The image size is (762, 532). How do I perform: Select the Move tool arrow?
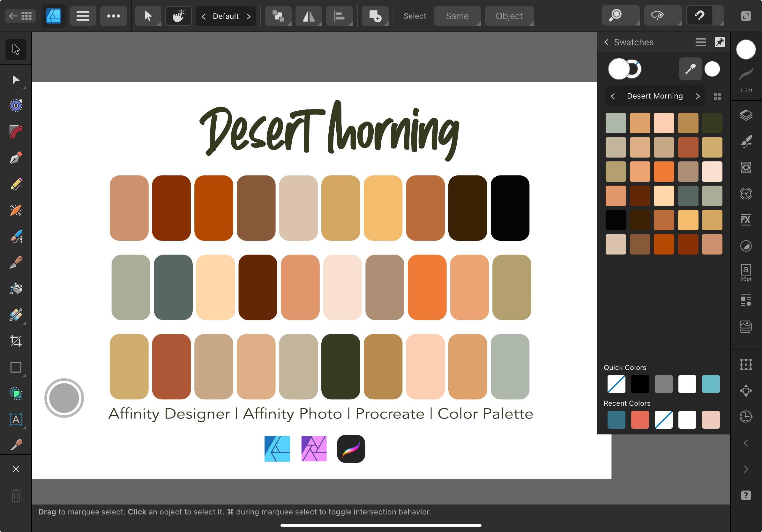pyautogui.click(x=16, y=49)
